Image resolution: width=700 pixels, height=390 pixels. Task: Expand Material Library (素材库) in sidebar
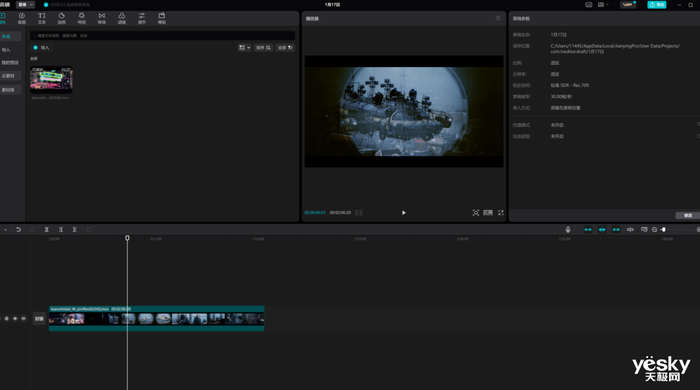(x=10, y=90)
